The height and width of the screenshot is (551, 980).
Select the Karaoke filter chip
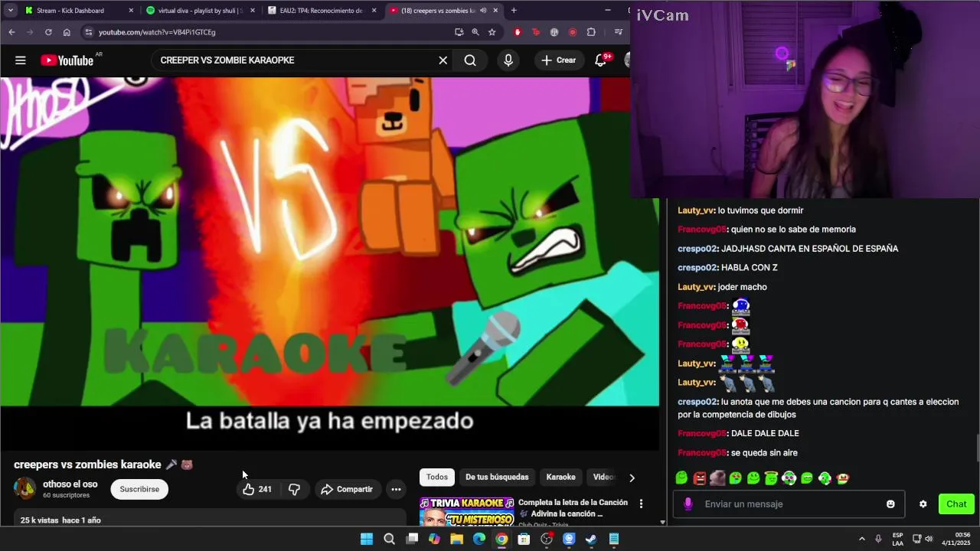click(560, 477)
